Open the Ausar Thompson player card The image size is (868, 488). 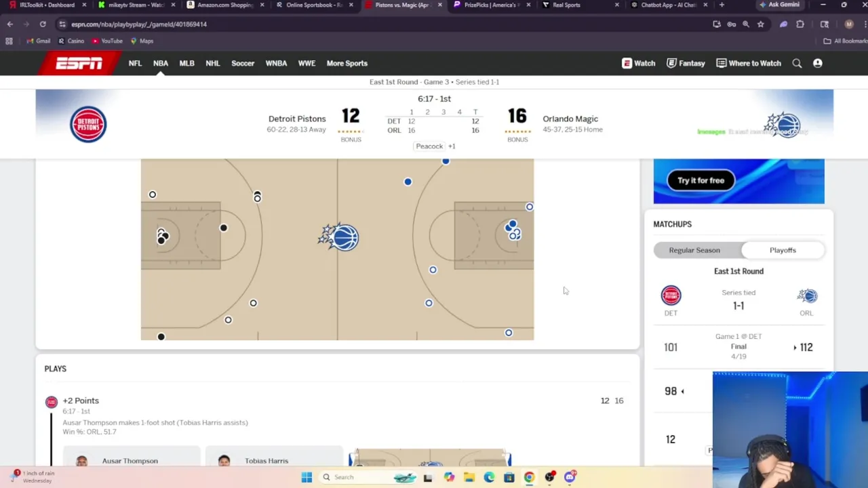coord(132,457)
